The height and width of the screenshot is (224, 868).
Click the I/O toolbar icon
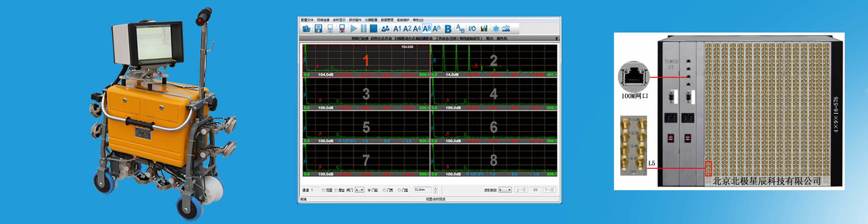coord(472,29)
